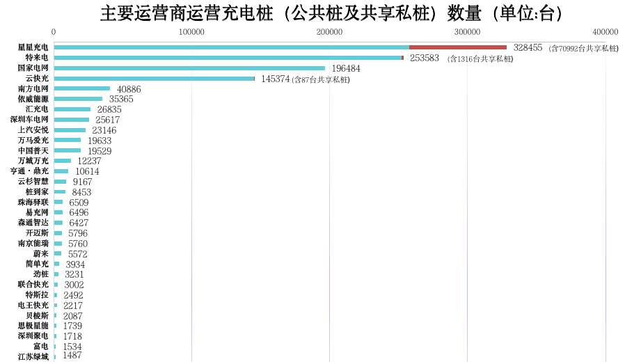Click the data value 25617
The width and height of the screenshot is (625, 364).
108,120
